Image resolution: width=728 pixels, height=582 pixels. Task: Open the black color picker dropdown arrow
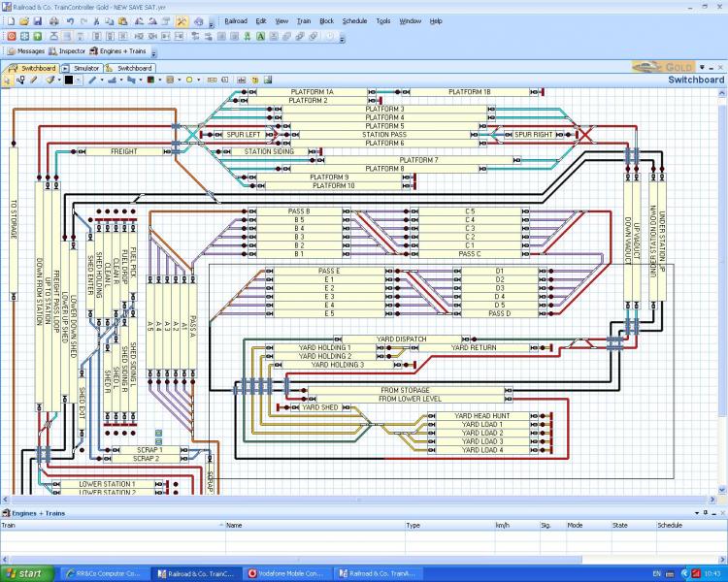click(80, 81)
